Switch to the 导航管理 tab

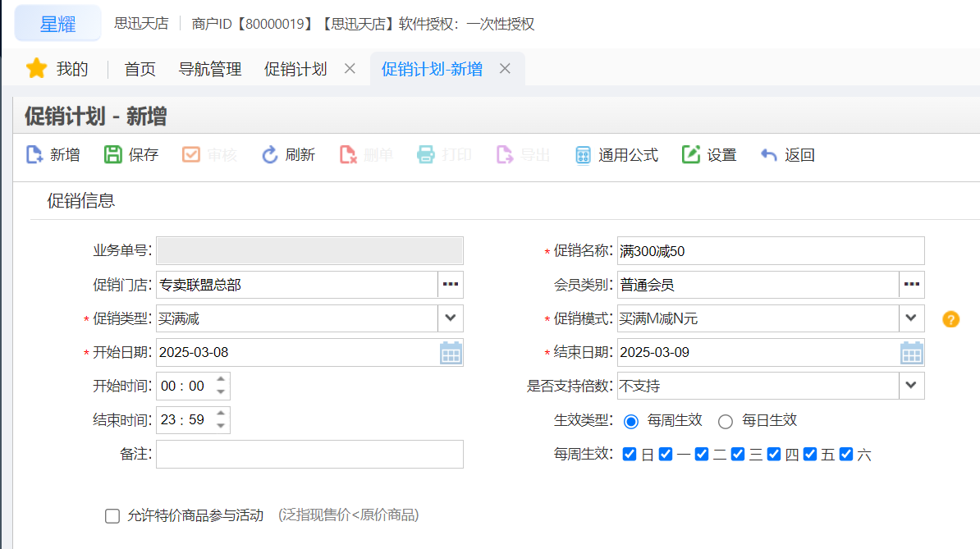coord(209,69)
